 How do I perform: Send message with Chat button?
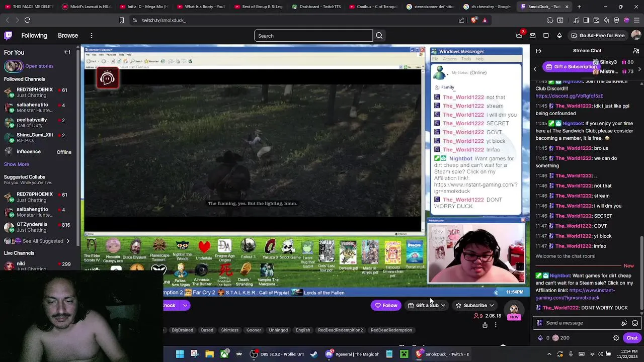[x=632, y=338]
